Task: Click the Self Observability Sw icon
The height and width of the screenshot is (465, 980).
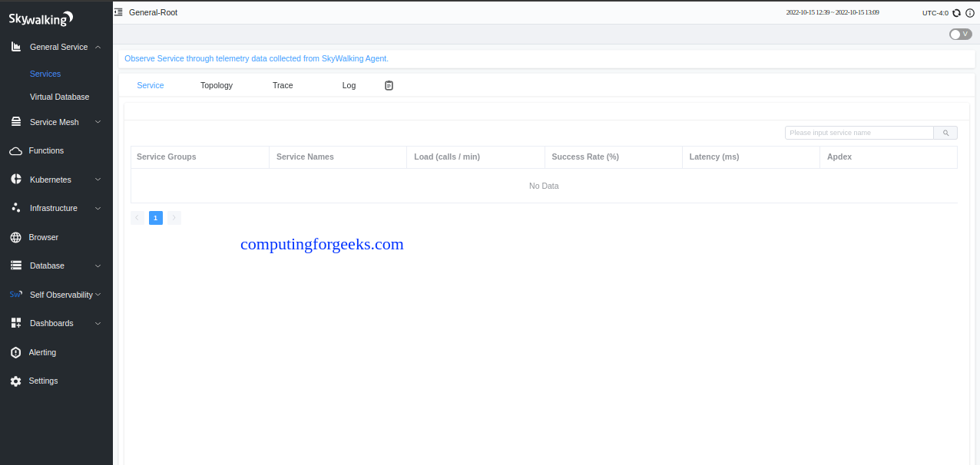Action: point(15,295)
